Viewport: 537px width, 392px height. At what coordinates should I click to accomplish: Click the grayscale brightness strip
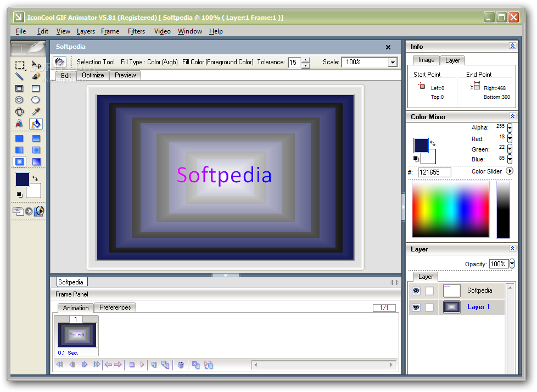pyautogui.click(x=503, y=209)
